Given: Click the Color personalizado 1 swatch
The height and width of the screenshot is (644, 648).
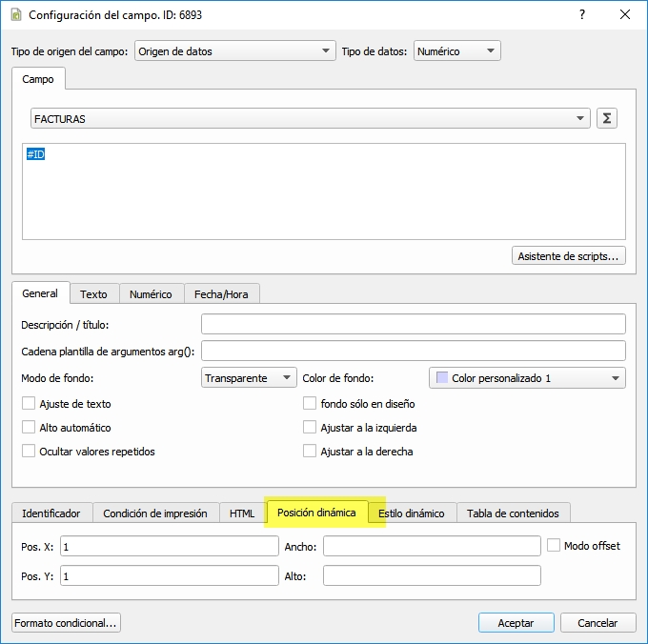Looking at the screenshot, I should (442, 378).
